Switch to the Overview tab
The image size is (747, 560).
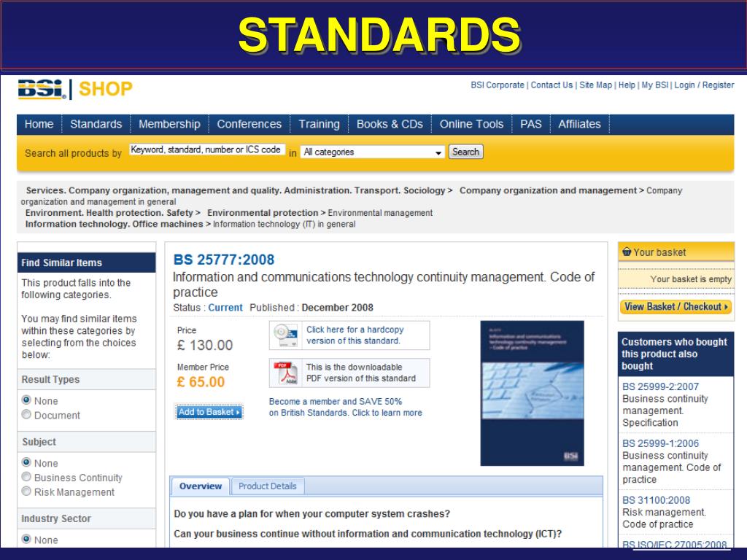coord(200,486)
